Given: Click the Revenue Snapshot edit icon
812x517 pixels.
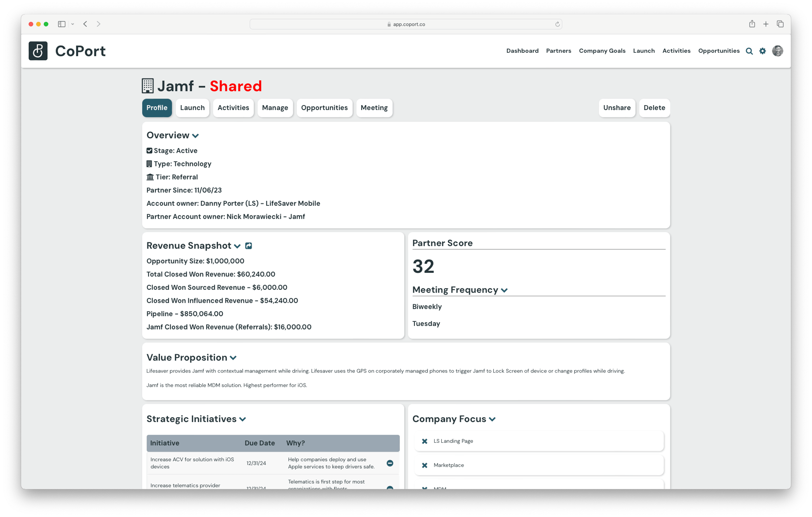Looking at the screenshot, I should click(248, 246).
